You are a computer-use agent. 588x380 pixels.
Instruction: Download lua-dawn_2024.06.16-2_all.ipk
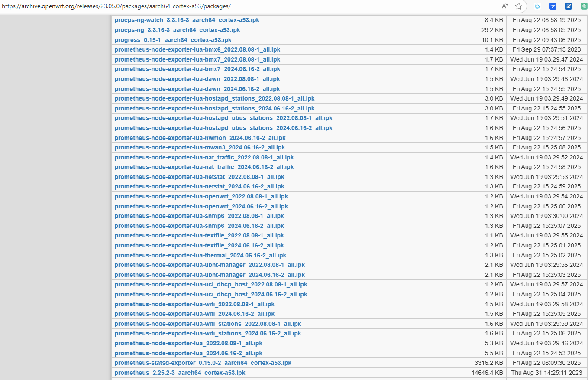[x=197, y=89]
